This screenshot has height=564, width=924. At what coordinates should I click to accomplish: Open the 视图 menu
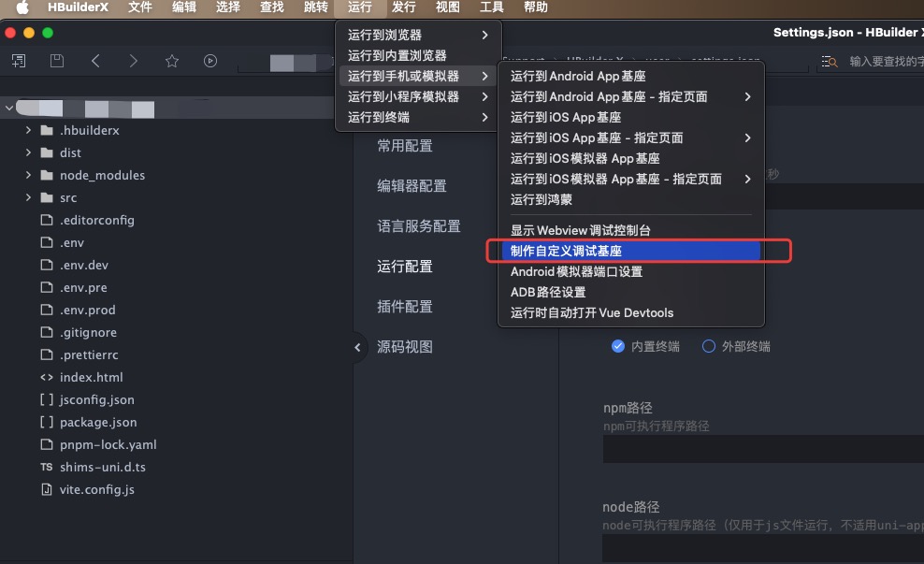click(447, 7)
